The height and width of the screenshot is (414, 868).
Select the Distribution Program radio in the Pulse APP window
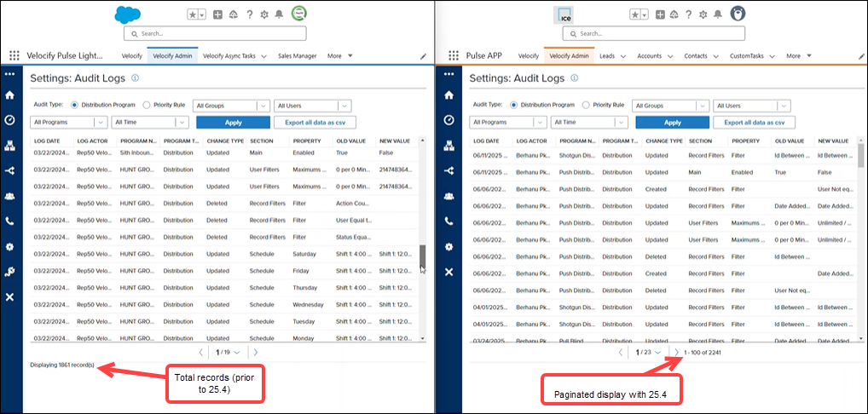pyautogui.click(x=514, y=105)
